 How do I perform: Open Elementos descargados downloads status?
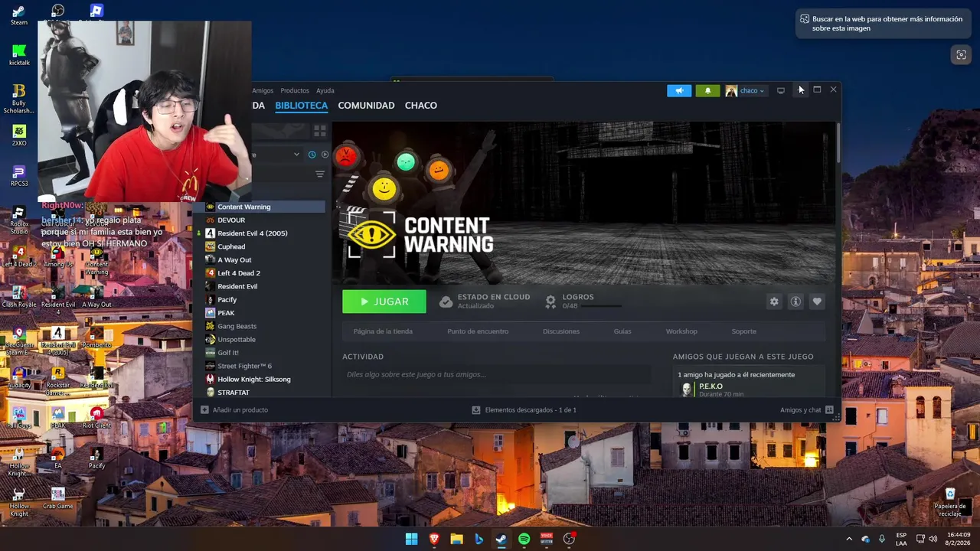click(524, 410)
